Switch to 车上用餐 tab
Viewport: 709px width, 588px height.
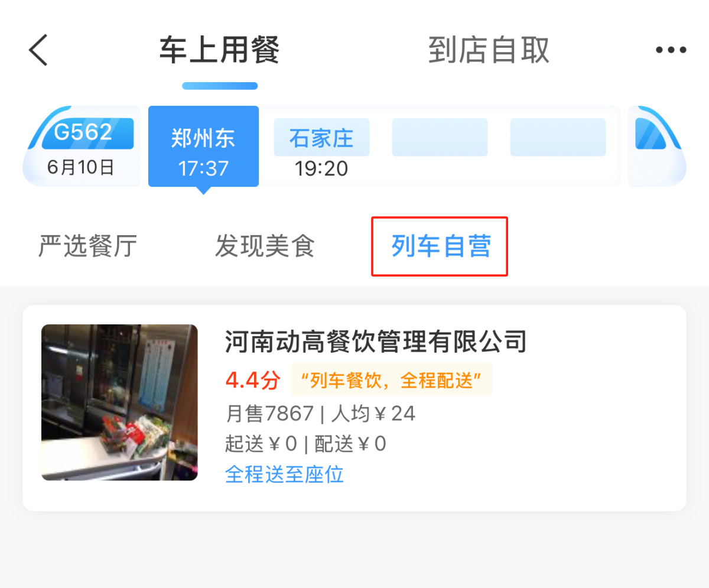[x=219, y=50]
